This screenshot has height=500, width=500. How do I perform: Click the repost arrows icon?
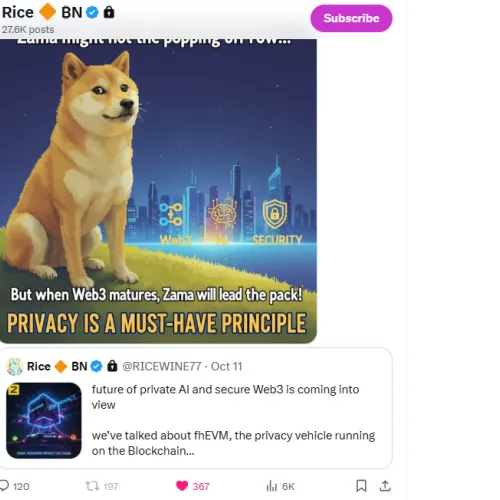pyautogui.click(x=92, y=486)
